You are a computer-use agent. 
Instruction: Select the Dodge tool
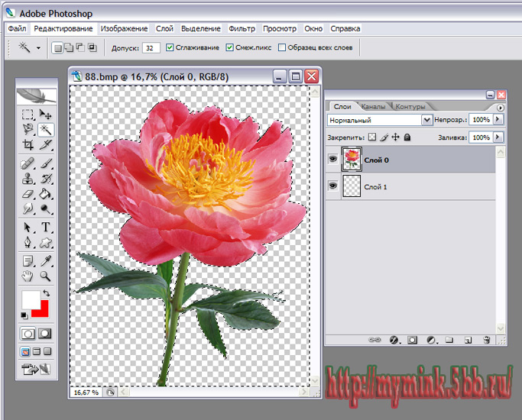46,208
